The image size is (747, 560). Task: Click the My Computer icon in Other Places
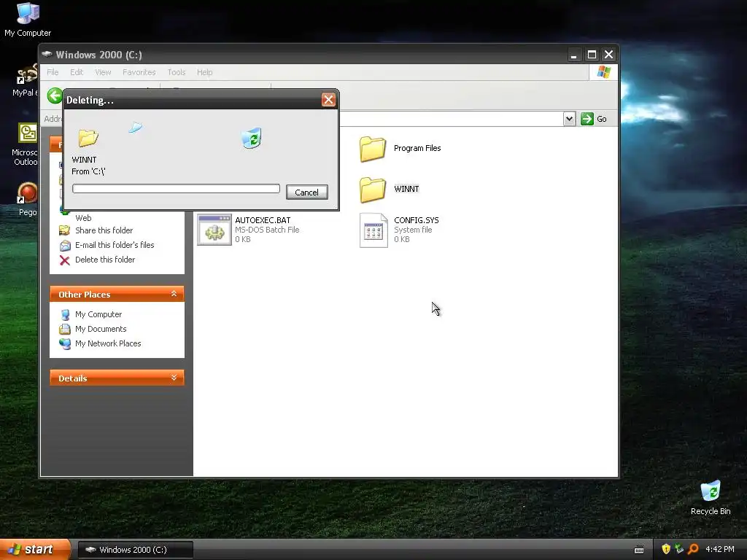65,315
